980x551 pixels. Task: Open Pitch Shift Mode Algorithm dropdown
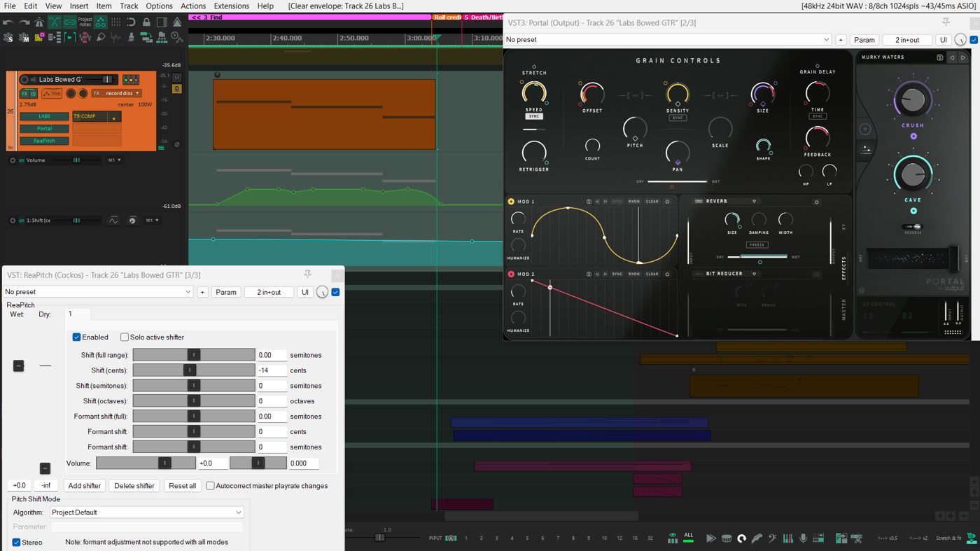pyautogui.click(x=146, y=512)
